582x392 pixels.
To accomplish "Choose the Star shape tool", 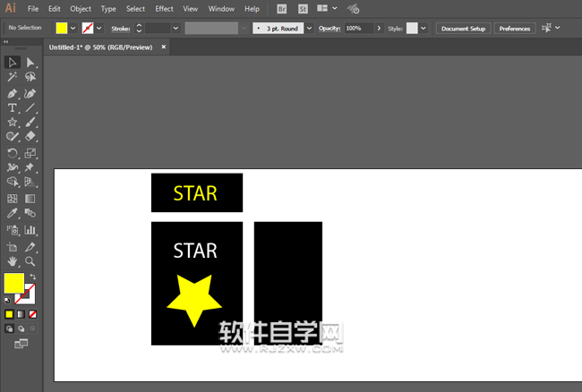I will pyautogui.click(x=13, y=122).
